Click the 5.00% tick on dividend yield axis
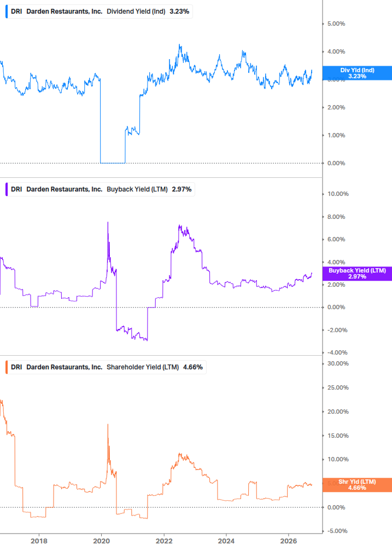This screenshot has width=392, height=550. point(336,24)
